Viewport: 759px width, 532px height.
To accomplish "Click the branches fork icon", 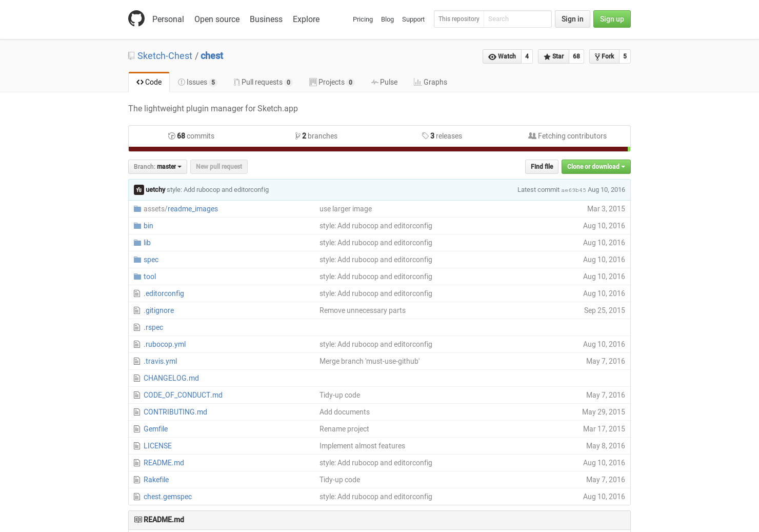I will pyautogui.click(x=298, y=136).
